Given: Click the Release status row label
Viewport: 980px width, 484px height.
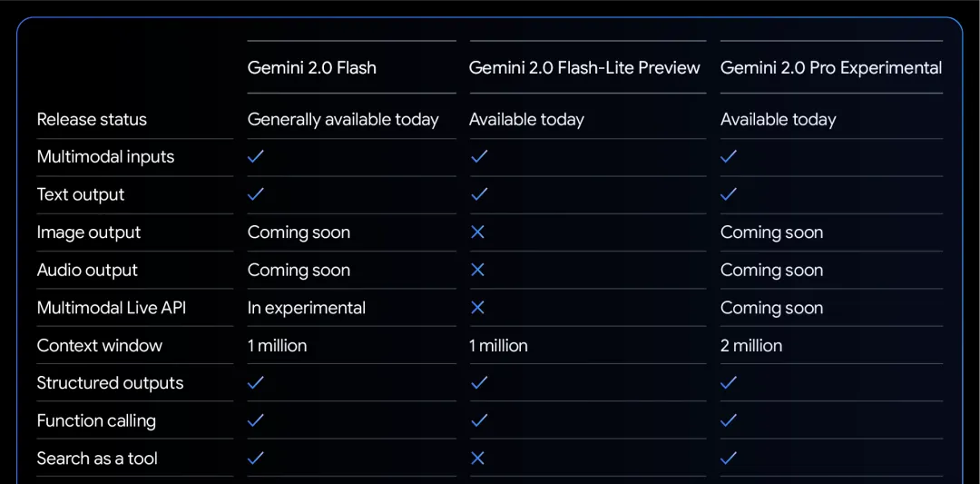Looking at the screenshot, I should tap(92, 120).
